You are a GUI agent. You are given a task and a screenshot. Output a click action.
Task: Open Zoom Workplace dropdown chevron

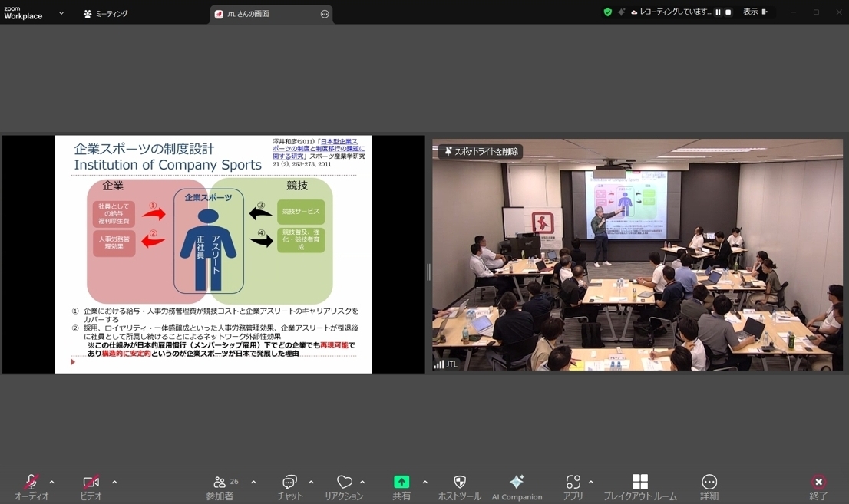(x=61, y=14)
